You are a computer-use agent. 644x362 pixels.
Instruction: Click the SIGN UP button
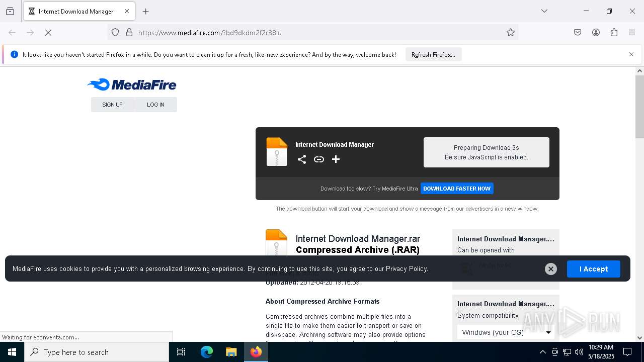point(112,105)
